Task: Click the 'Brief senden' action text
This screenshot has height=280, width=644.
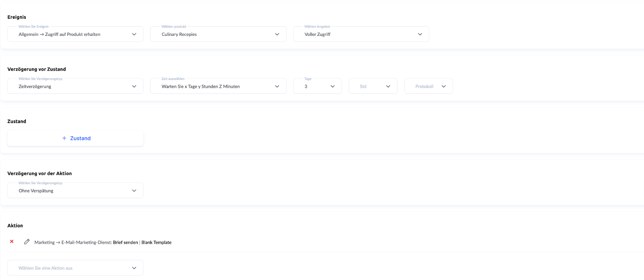Action: click(125, 243)
